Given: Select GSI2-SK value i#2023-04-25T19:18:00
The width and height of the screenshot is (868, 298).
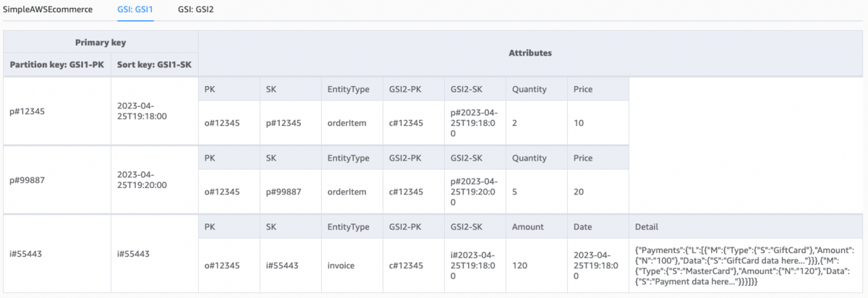Looking at the screenshot, I should point(475,265).
